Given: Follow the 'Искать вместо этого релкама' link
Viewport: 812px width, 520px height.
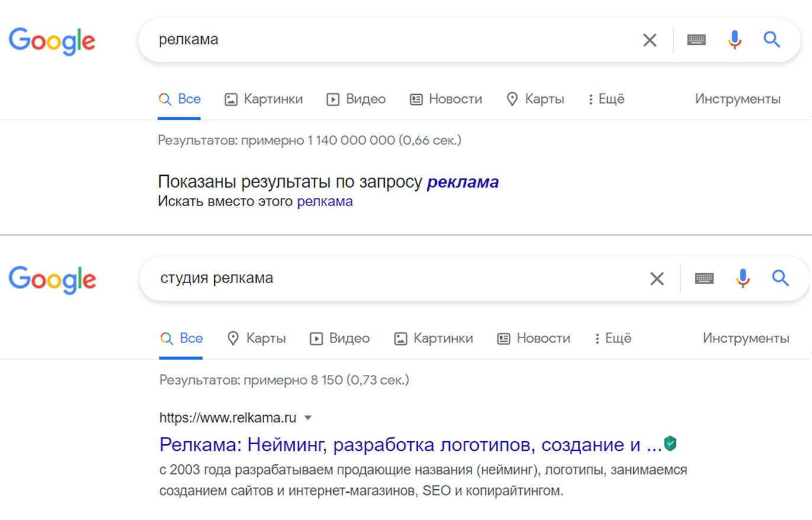Looking at the screenshot, I should tap(324, 201).
